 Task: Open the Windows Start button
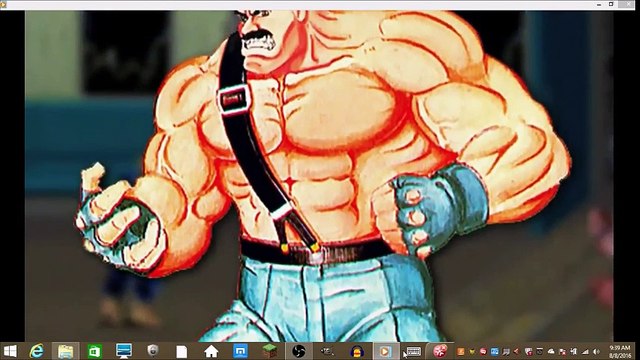point(10,351)
